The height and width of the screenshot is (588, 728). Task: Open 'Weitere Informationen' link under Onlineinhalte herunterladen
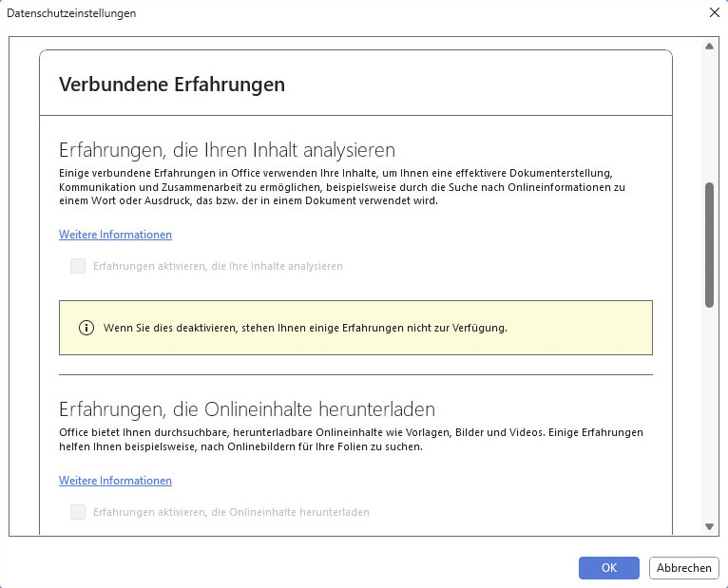(x=115, y=481)
